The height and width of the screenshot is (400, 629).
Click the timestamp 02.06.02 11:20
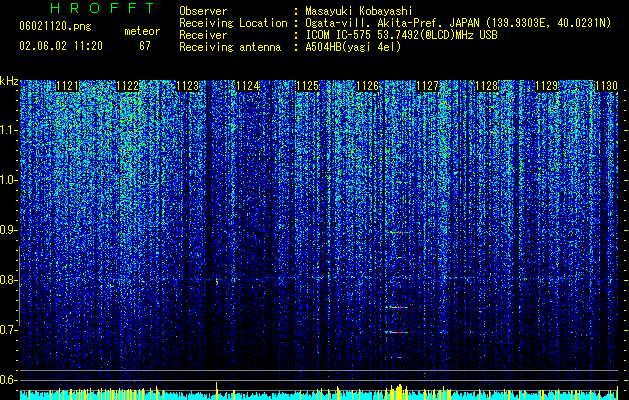point(61,46)
